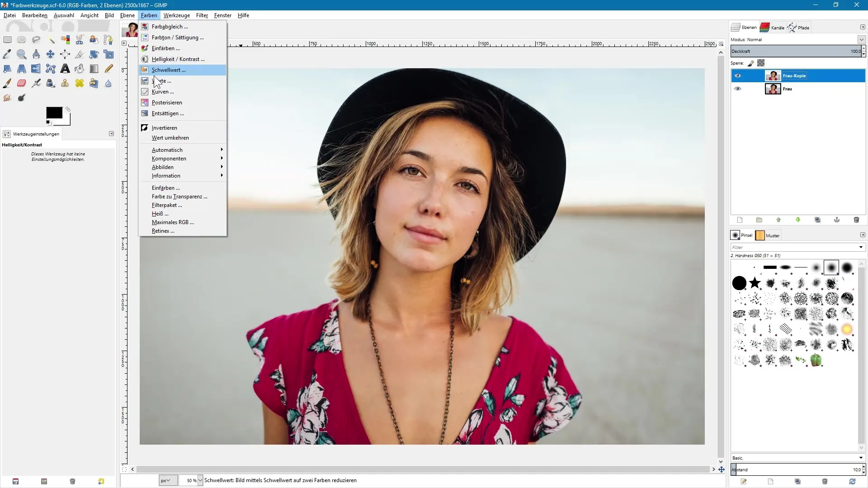Open the Modus Normal dropdown
Screen dimensions: 868x488
861,40
